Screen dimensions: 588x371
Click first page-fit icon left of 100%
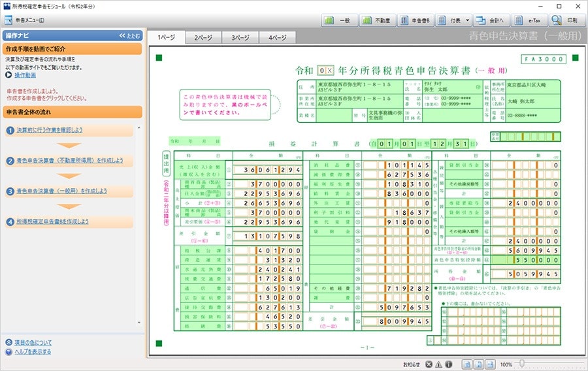point(467,364)
